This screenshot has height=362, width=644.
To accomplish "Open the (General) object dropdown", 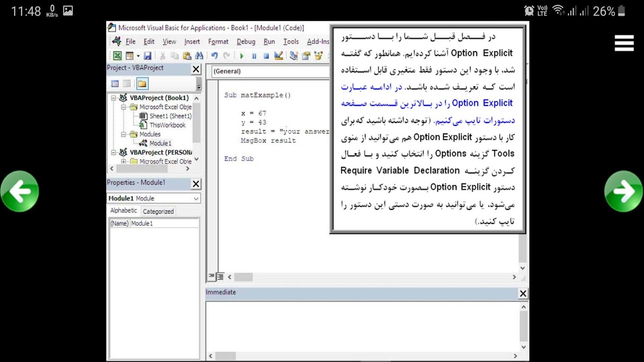I will tap(270, 71).
